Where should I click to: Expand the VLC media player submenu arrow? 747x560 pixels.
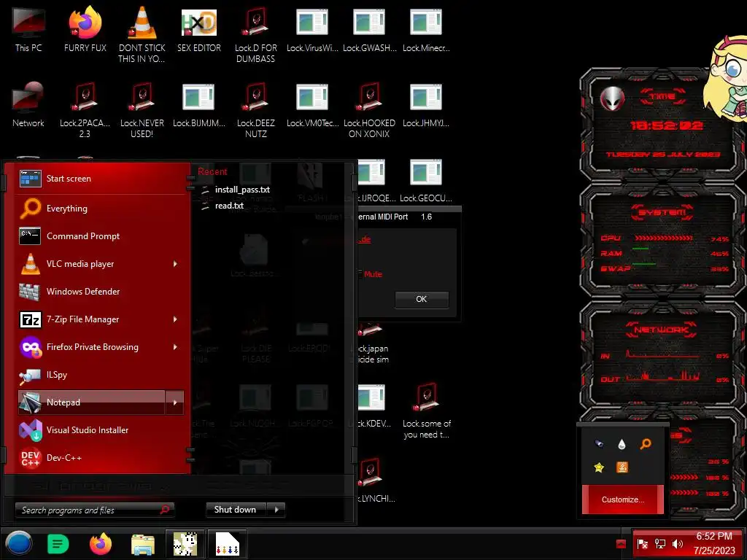click(175, 264)
